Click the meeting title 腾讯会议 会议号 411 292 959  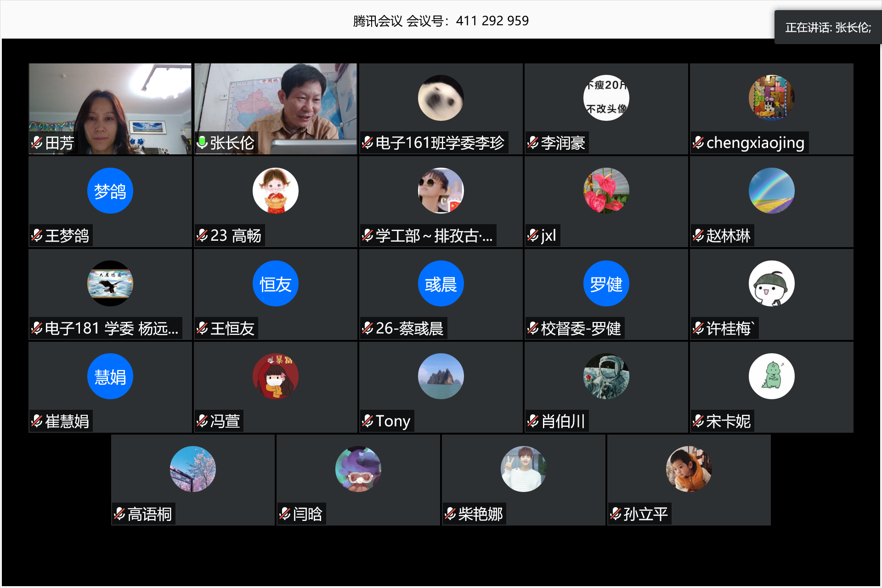click(441, 21)
